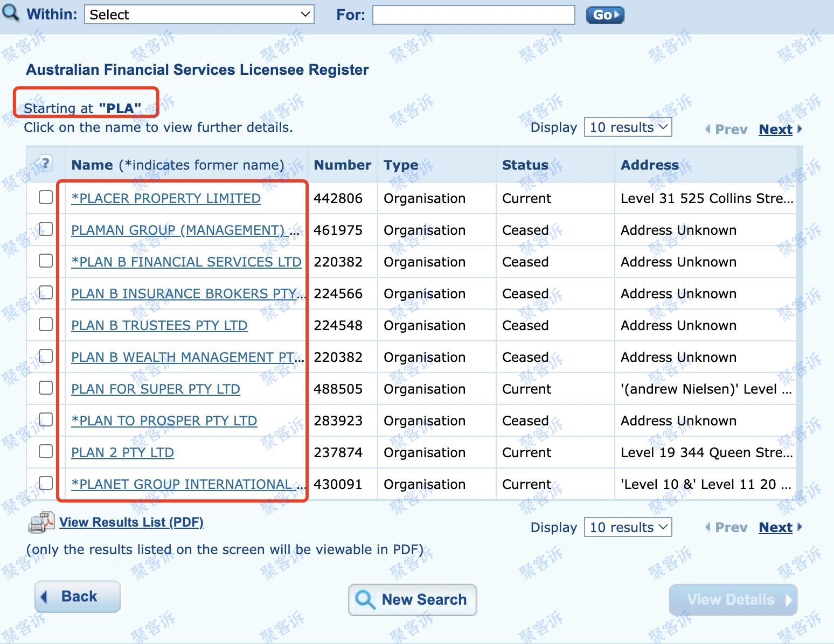Open PLAMAN GROUP (MANAGEMENT) details
The height and width of the screenshot is (644, 834).
pos(186,230)
